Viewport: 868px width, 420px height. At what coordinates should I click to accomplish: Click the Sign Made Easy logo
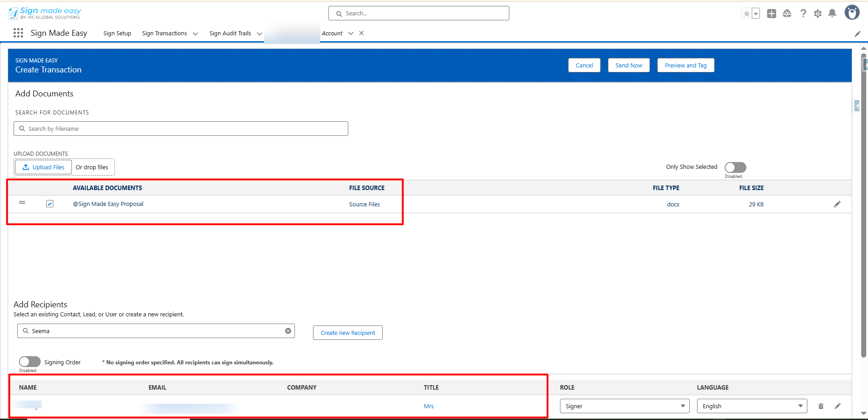click(45, 13)
